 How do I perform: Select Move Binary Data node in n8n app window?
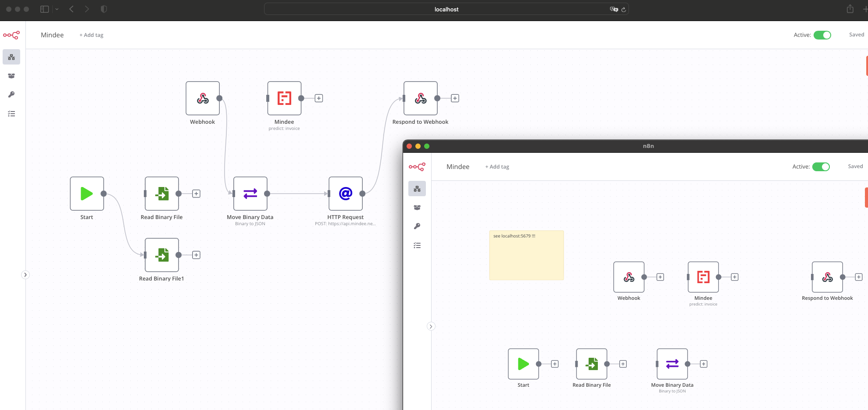(x=672, y=364)
